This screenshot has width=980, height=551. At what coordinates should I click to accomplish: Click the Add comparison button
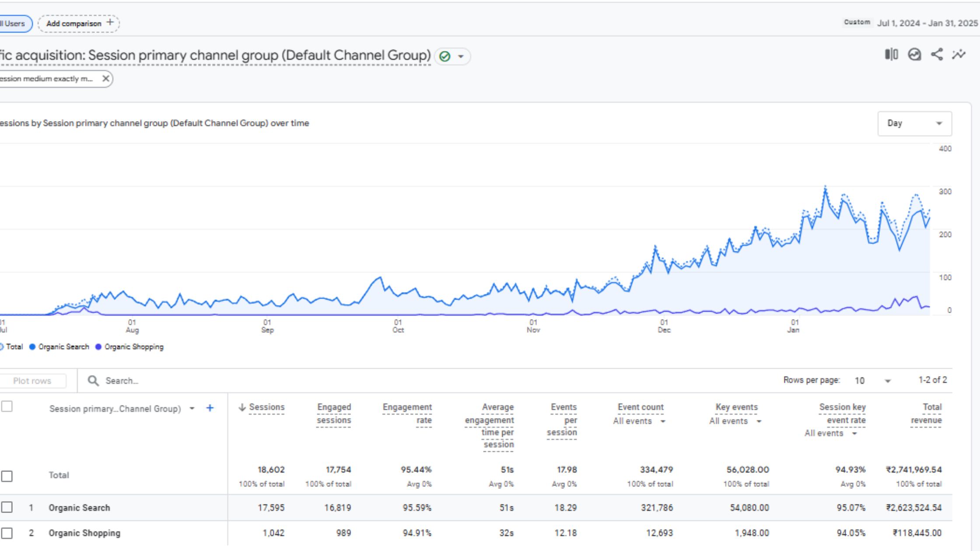click(79, 23)
